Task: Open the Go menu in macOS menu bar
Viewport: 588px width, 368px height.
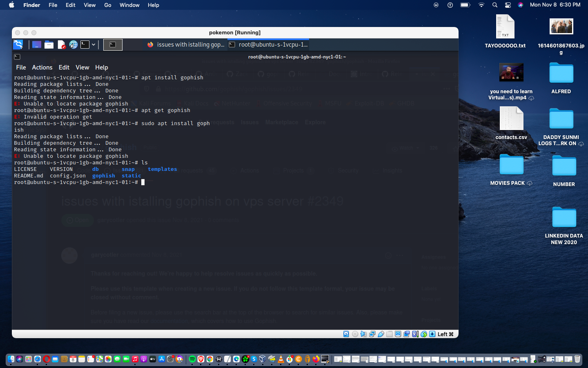Action: pyautogui.click(x=108, y=5)
